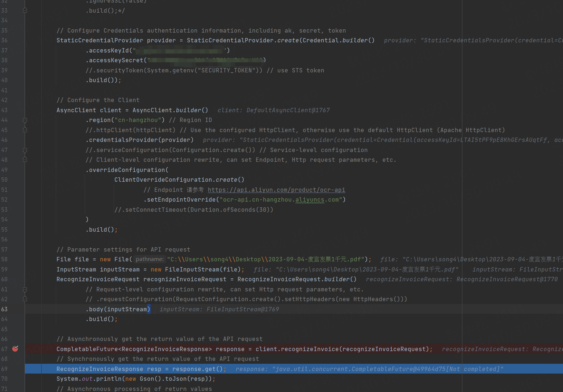Click the '.credentialsProvider(provider)' call
The width and height of the screenshot is (563, 392).
click(140, 140)
